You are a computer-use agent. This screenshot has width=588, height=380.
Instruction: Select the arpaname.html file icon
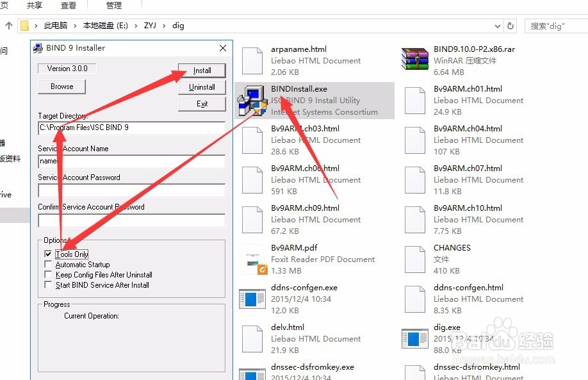(252, 61)
